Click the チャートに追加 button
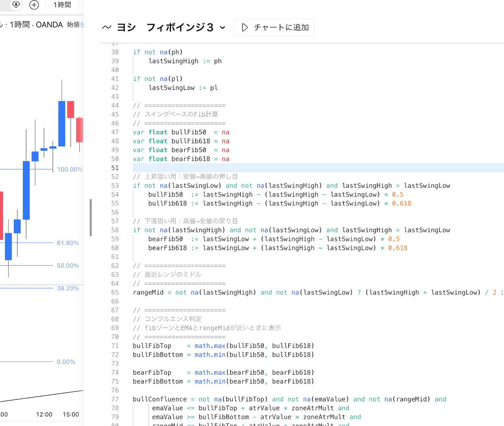The height and width of the screenshot is (426, 504). click(x=274, y=27)
